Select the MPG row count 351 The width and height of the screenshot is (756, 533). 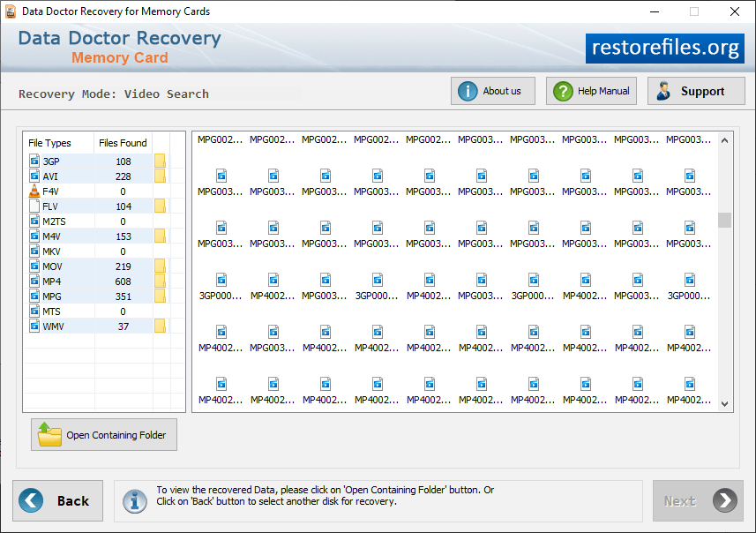click(x=124, y=297)
